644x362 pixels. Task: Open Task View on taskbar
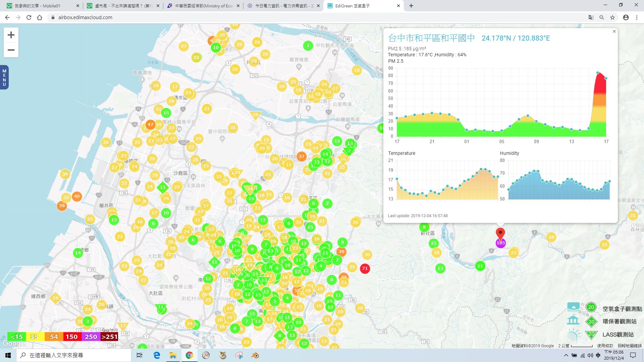tap(140, 355)
